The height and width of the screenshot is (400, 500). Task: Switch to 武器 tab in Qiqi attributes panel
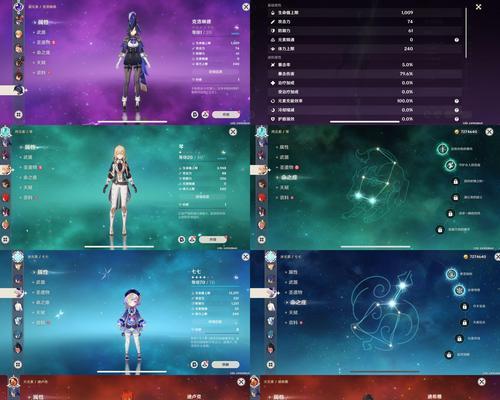pyautogui.click(x=40, y=282)
